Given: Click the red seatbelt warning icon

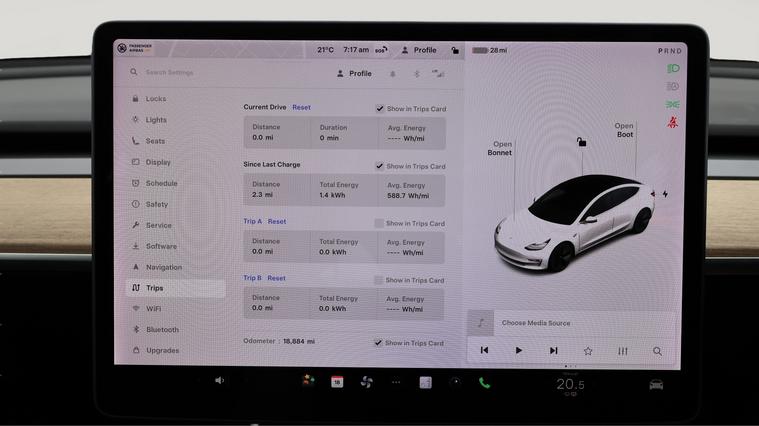Looking at the screenshot, I should pyautogui.click(x=673, y=122).
